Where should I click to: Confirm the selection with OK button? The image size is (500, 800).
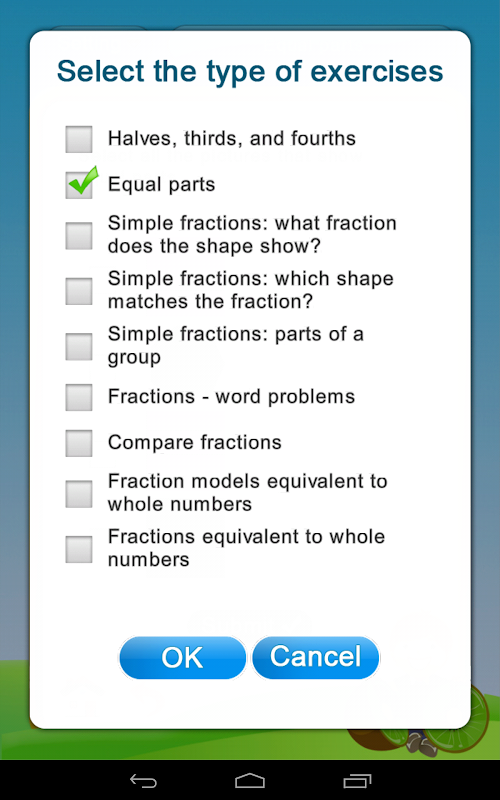tap(183, 658)
